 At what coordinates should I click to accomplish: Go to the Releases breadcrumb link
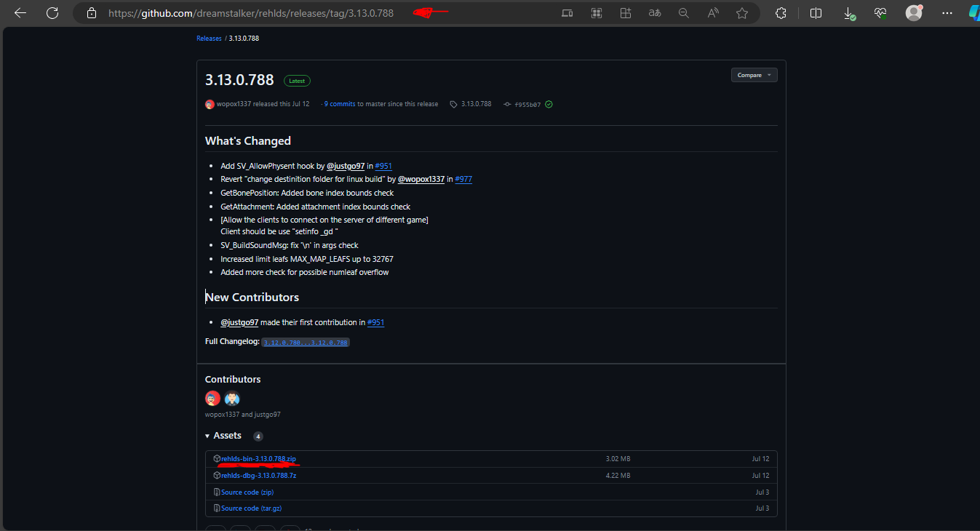tap(209, 39)
